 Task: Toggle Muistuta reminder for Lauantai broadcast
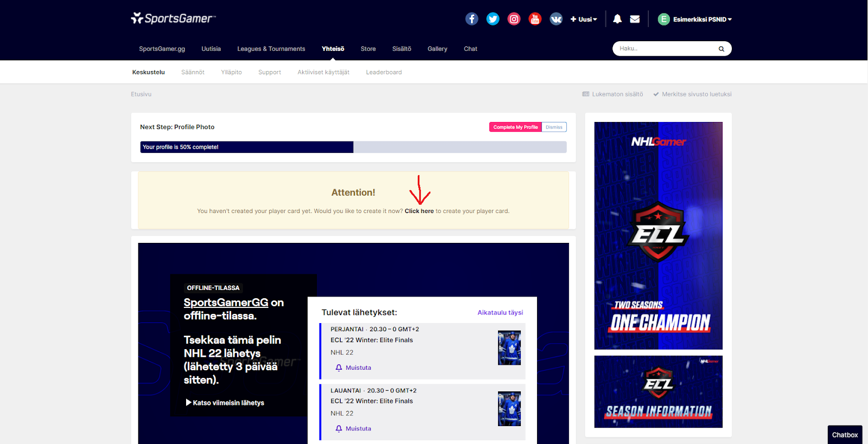[x=353, y=429]
